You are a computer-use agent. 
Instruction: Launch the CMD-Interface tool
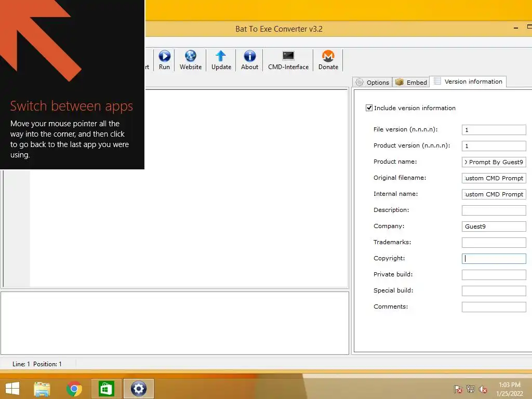click(x=288, y=60)
